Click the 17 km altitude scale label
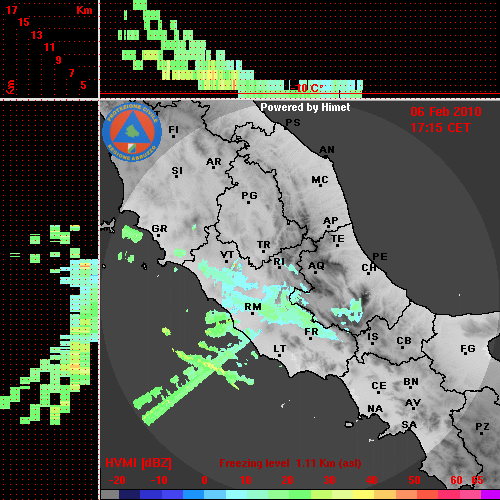The width and height of the screenshot is (500, 500). [11, 10]
